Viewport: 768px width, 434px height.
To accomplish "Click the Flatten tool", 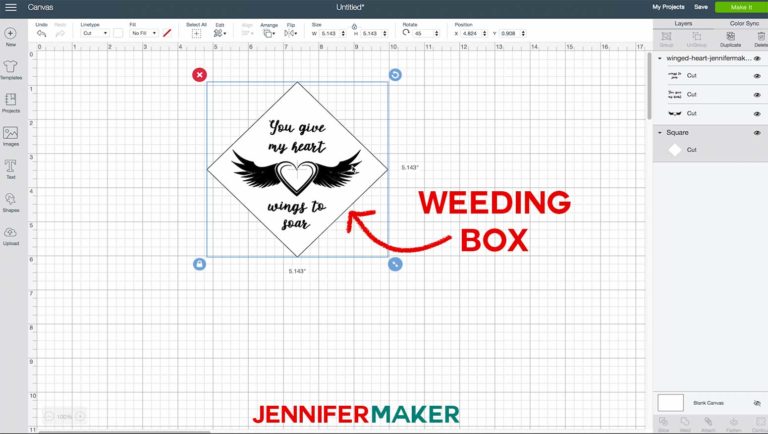I will pos(733,424).
